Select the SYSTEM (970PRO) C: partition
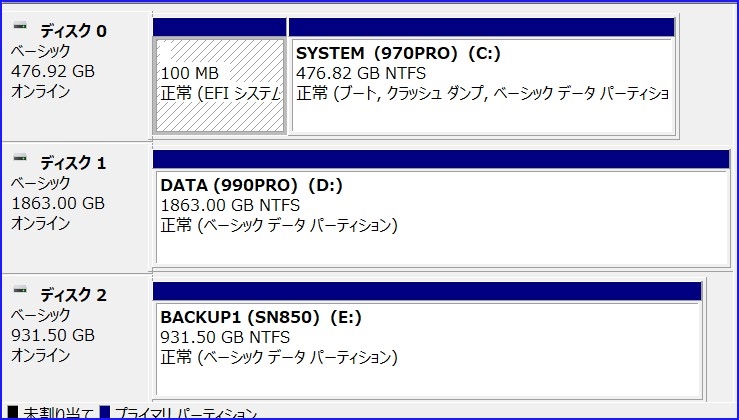 481,84
